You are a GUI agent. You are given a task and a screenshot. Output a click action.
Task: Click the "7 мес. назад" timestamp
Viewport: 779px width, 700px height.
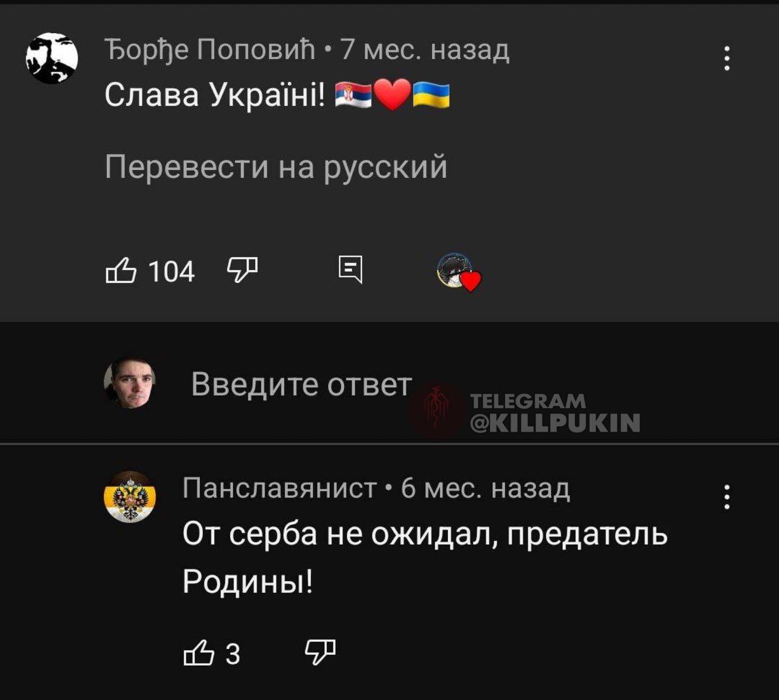pyautogui.click(x=425, y=49)
